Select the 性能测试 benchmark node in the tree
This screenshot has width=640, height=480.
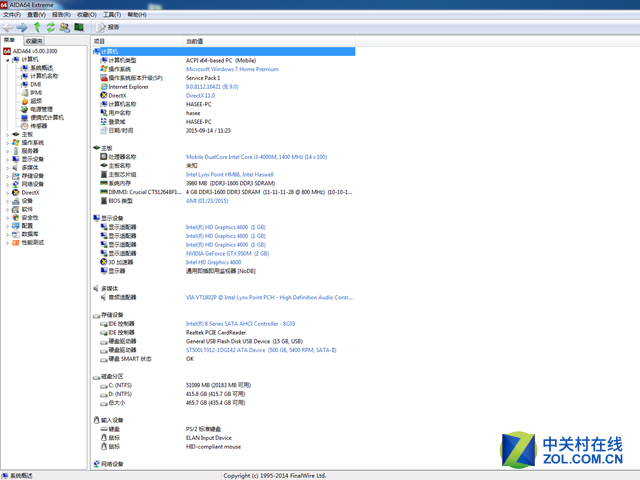[33, 242]
